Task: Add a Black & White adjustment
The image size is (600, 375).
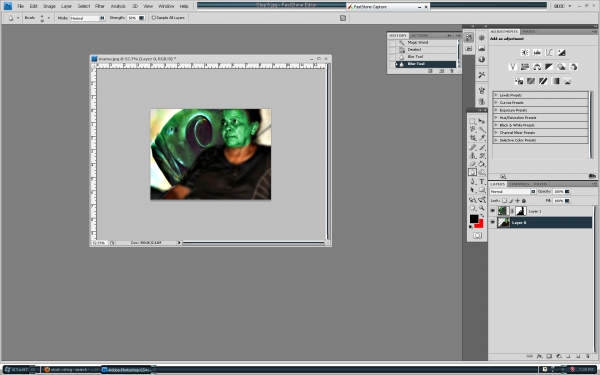Action: [549, 67]
